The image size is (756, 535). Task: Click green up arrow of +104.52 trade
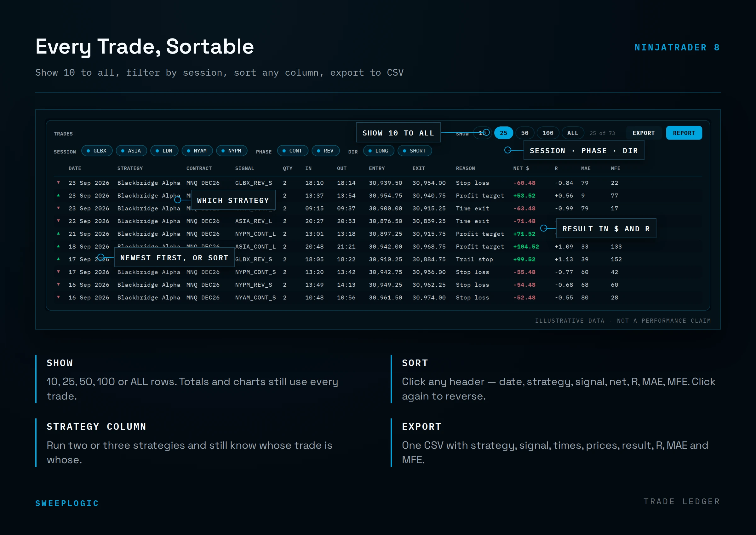coord(58,246)
